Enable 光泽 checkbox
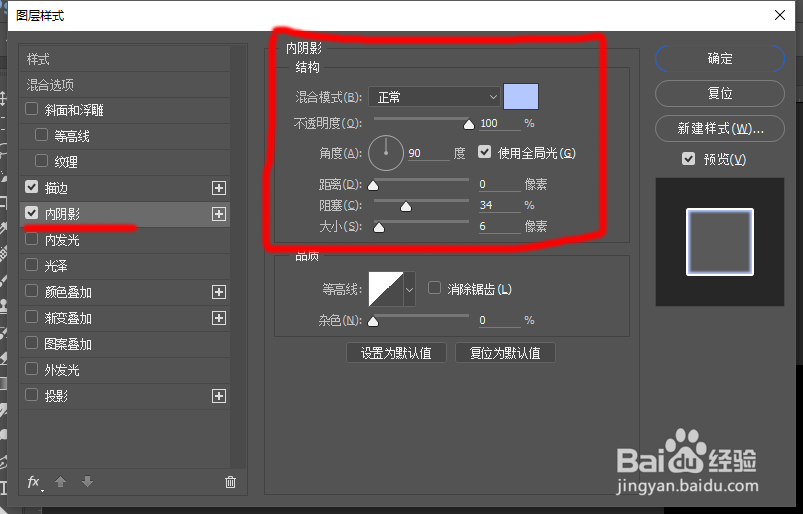803x514 pixels. click(x=32, y=265)
